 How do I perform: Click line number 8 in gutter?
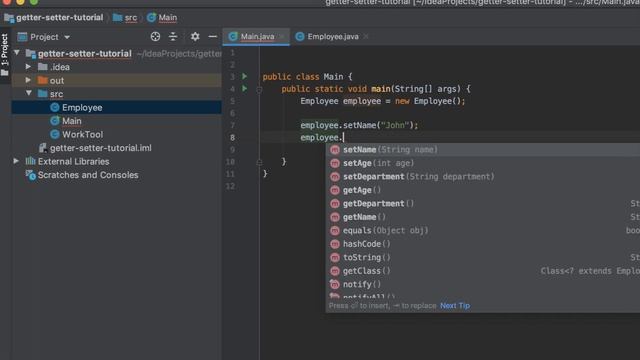click(x=232, y=138)
